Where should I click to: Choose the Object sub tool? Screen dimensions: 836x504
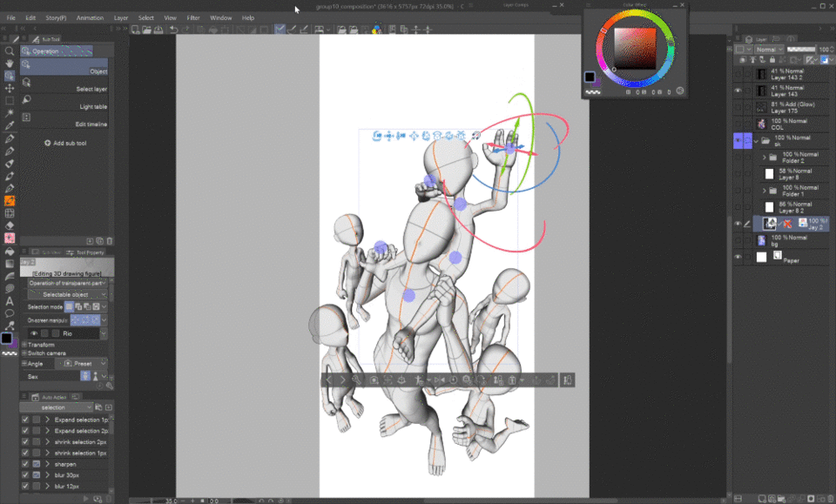coord(64,67)
